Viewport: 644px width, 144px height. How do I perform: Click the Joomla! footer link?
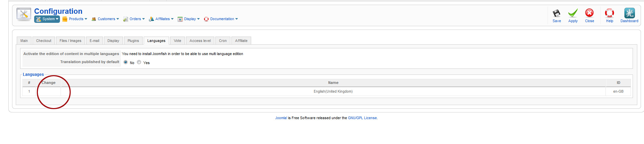coord(281,118)
